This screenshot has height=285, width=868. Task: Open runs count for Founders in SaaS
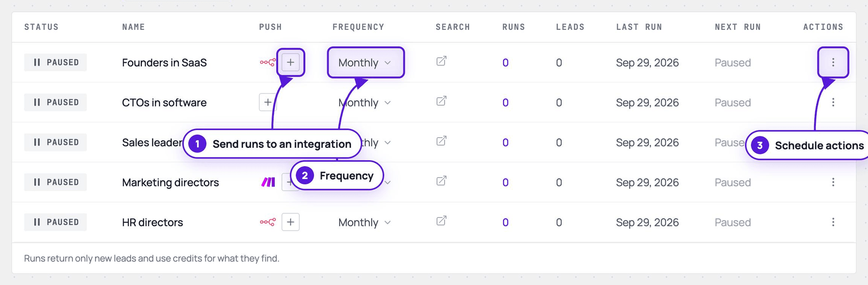505,63
